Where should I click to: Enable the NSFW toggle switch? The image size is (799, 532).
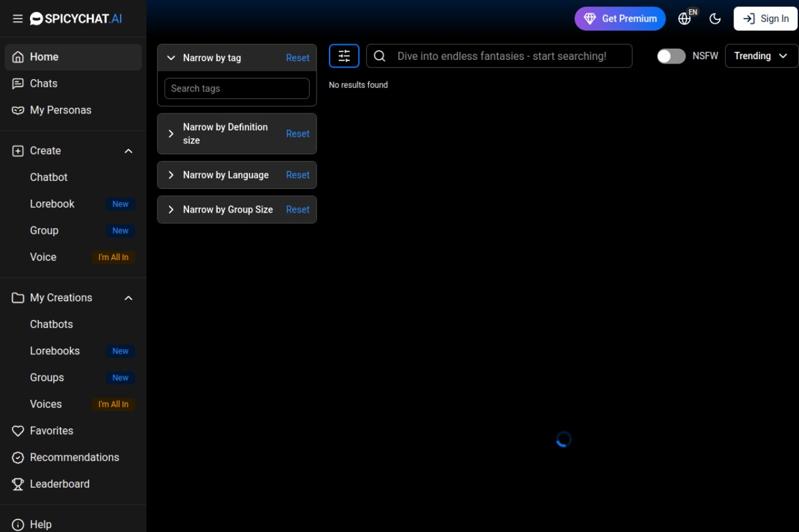click(671, 56)
